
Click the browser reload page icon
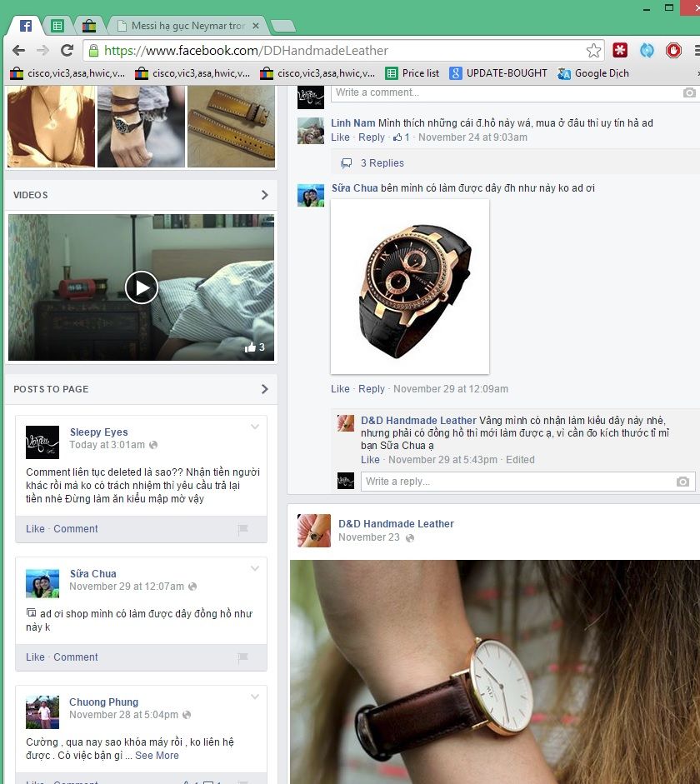[x=67, y=51]
